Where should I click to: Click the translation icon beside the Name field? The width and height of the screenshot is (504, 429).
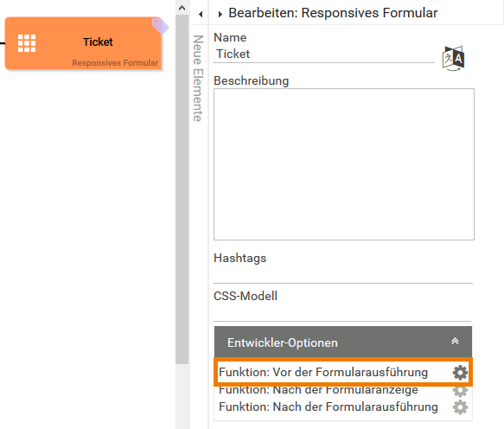[453, 59]
